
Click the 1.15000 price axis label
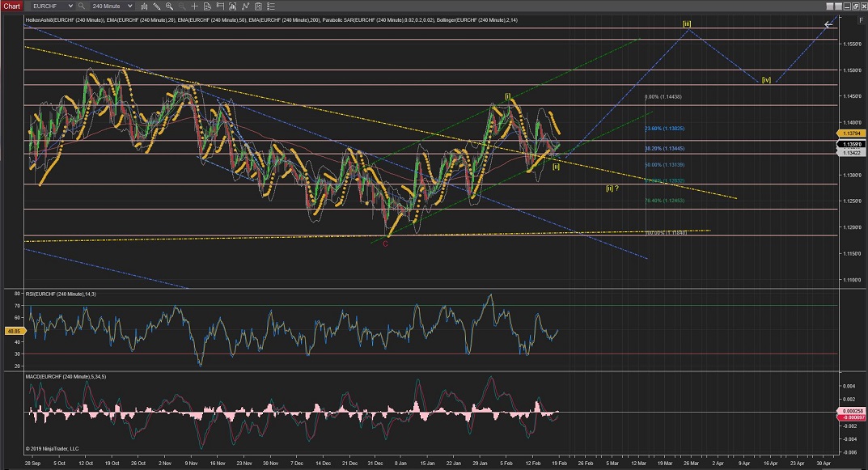853,70
